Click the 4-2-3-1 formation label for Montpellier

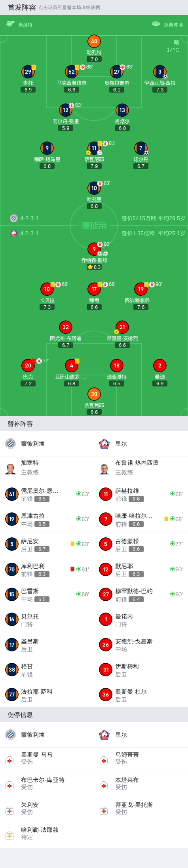(x=29, y=218)
